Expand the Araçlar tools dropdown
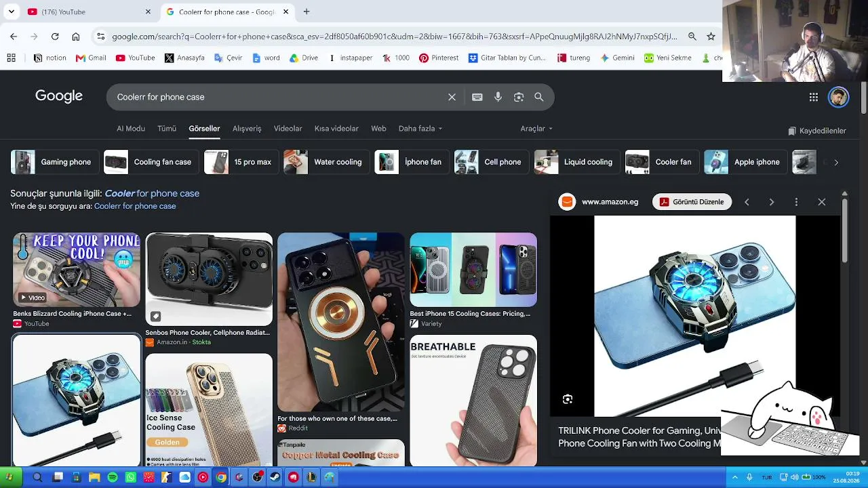Viewport: 868px width, 488px height. (536, 129)
